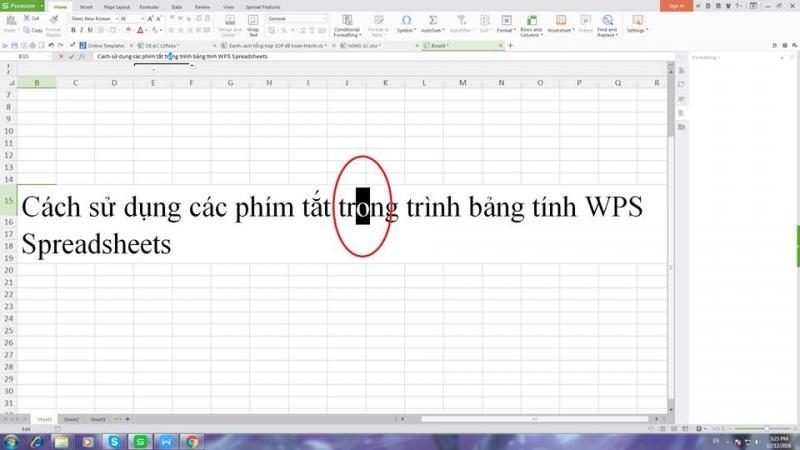Click the horizontal scrollbar of the sheet
The image size is (800, 450).
pos(534,419)
